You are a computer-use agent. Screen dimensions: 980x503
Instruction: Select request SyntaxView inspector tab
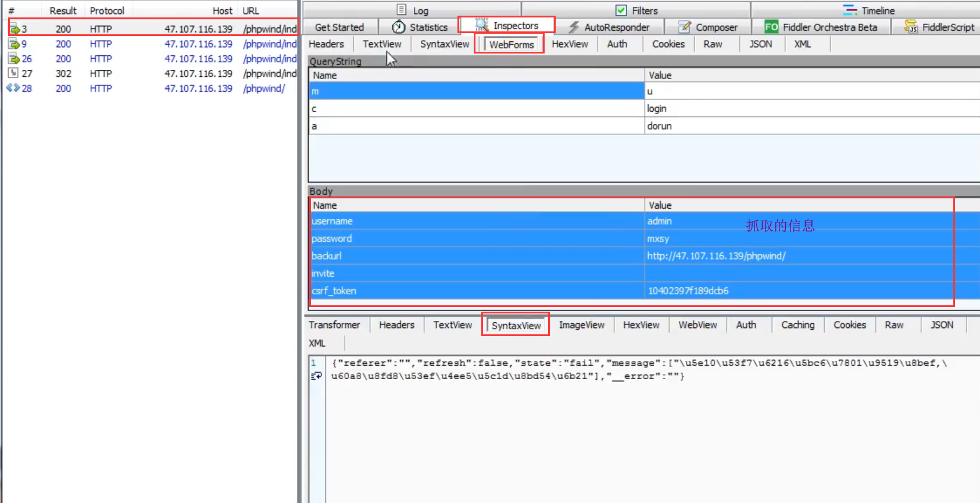(x=445, y=44)
